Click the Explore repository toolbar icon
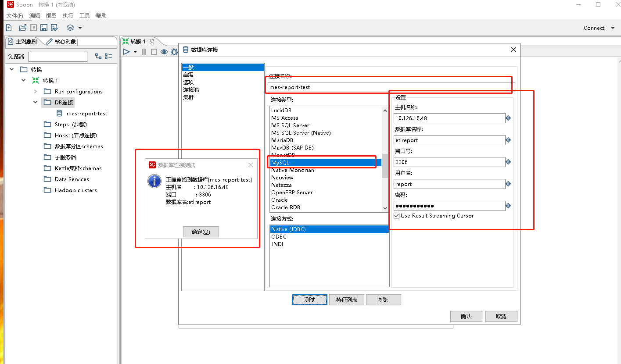This screenshot has width=621, height=364. [x=33, y=28]
